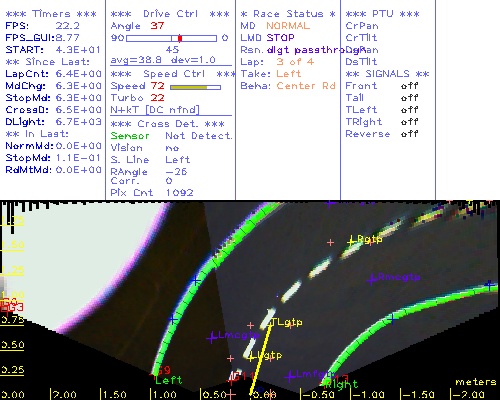Click the Drive Ctrl section header
The width and height of the screenshot is (500, 400).
click(x=170, y=14)
